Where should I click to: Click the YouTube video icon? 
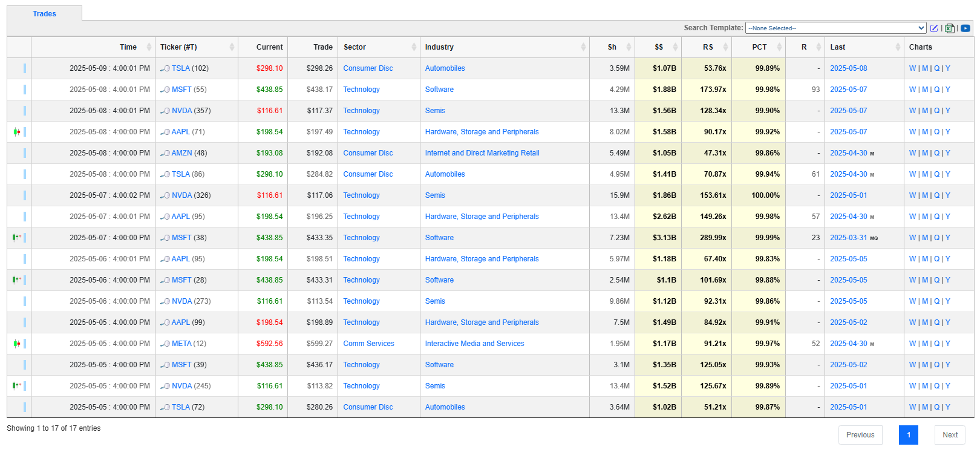(965, 28)
